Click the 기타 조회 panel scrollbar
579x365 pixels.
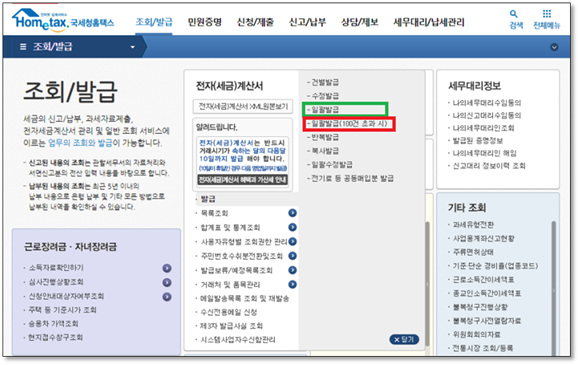[x=554, y=288]
